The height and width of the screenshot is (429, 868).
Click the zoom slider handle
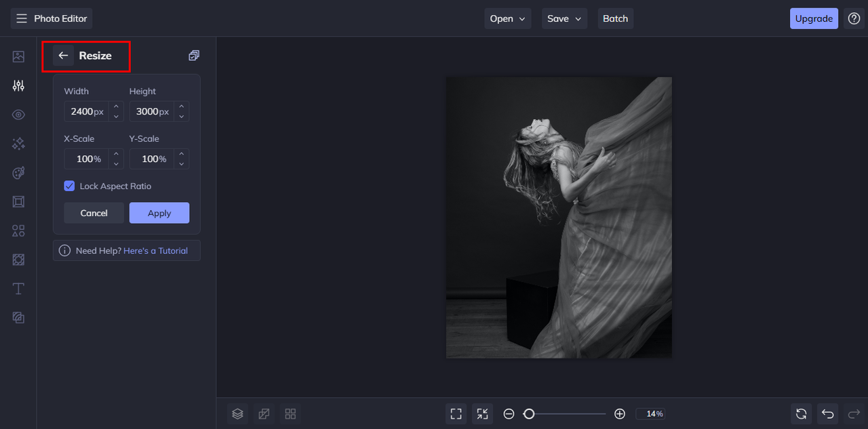pos(529,413)
